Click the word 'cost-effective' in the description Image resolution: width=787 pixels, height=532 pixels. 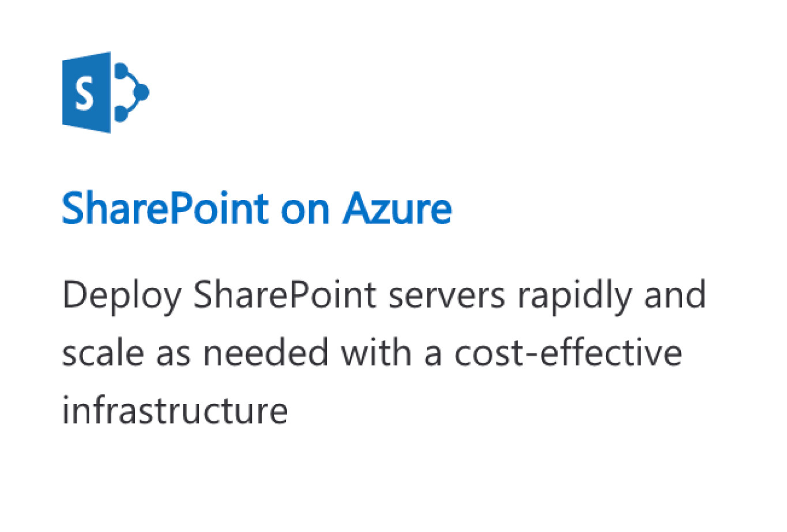568,352
